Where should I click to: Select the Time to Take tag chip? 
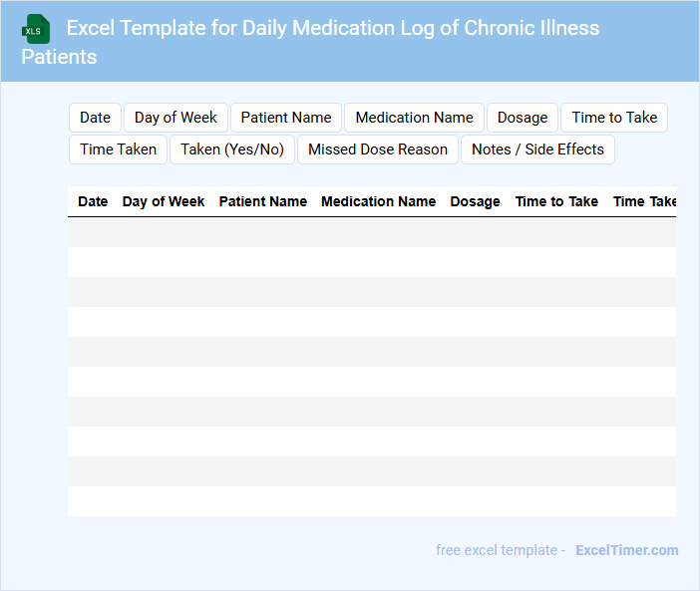[x=614, y=118]
